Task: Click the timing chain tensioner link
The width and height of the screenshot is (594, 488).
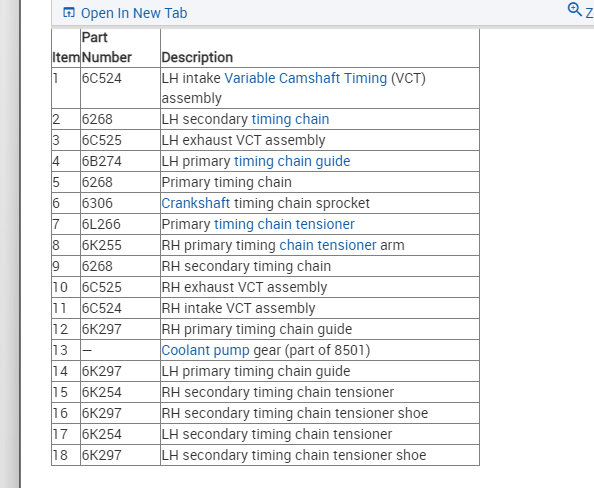Action: 284,224
